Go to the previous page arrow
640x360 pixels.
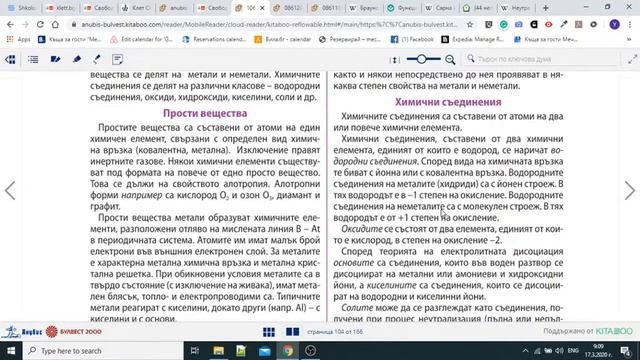tap(10, 191)
